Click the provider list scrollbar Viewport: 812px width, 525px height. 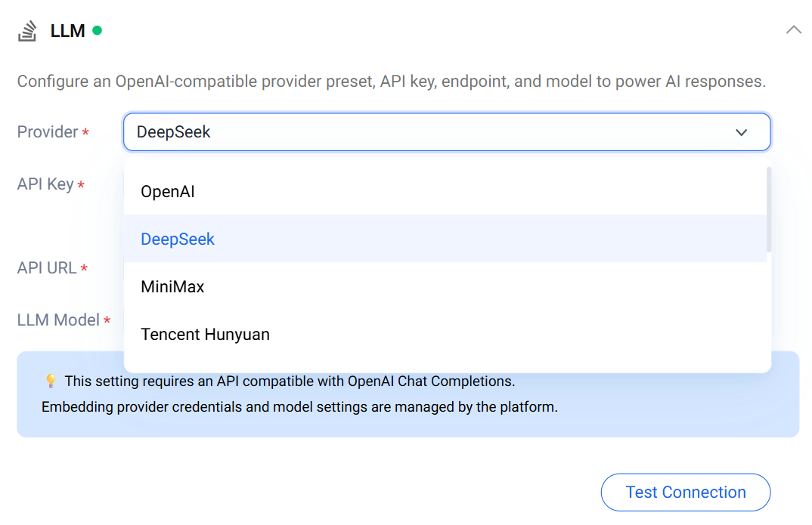tap(769, 209)
